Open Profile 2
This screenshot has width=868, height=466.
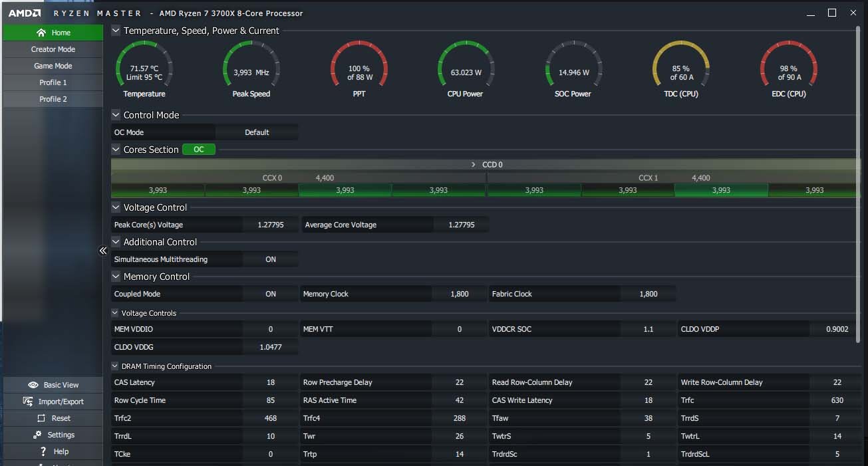(x=53, y=99)
